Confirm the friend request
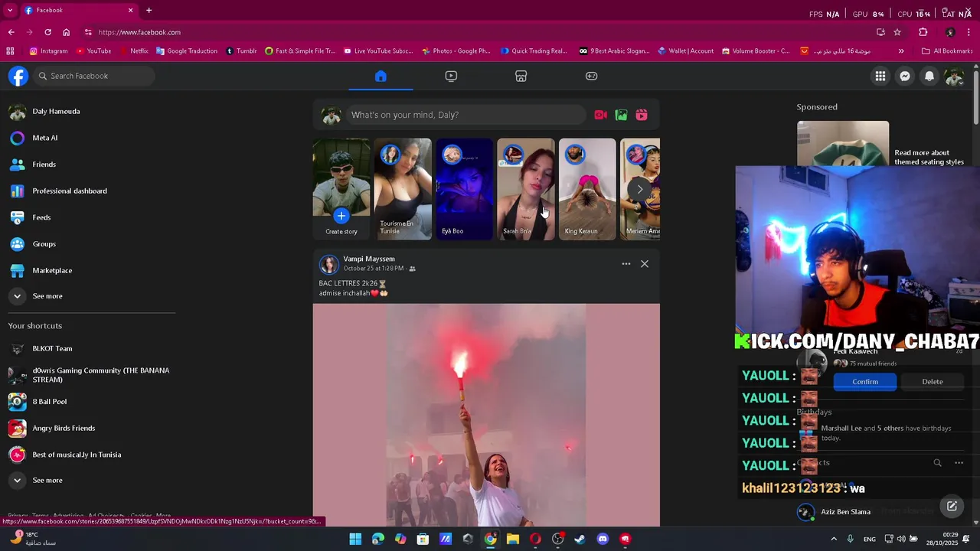 point(865,382)
